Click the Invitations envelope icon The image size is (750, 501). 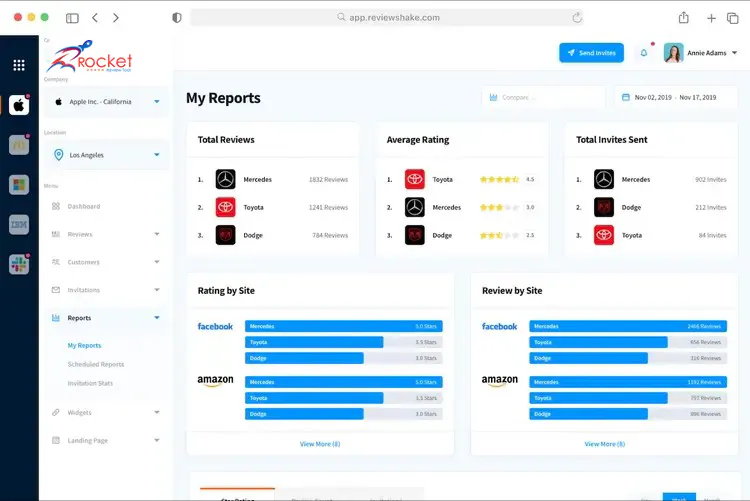pos(56,290)
